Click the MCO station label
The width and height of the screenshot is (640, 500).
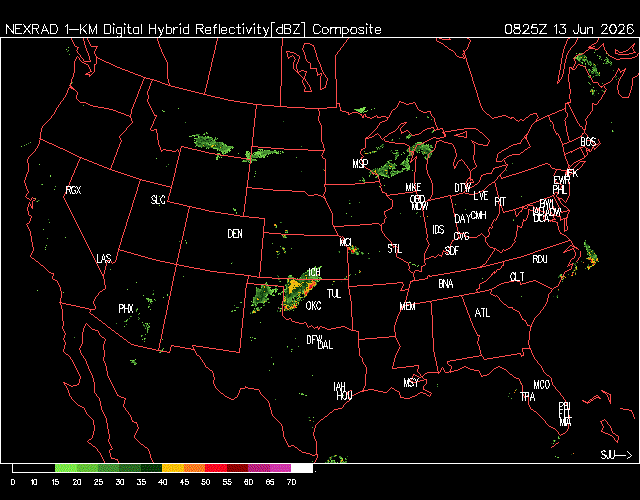coord(542,384)
